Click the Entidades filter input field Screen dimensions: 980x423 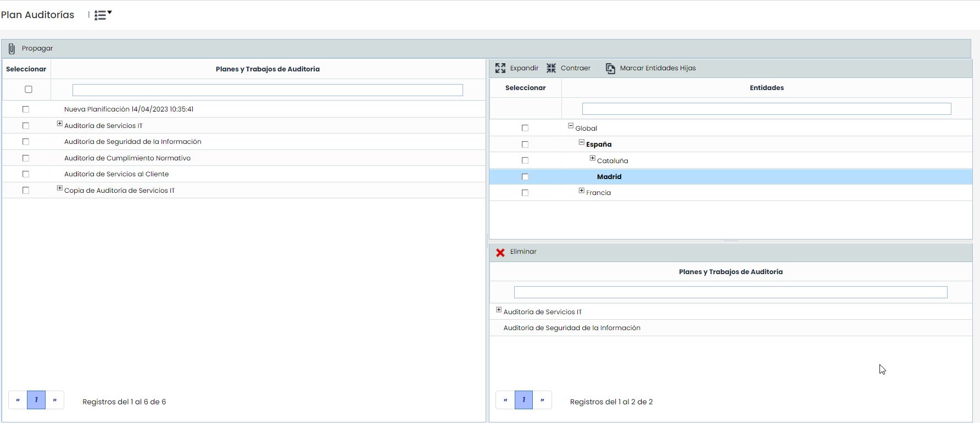coord(766,109)
